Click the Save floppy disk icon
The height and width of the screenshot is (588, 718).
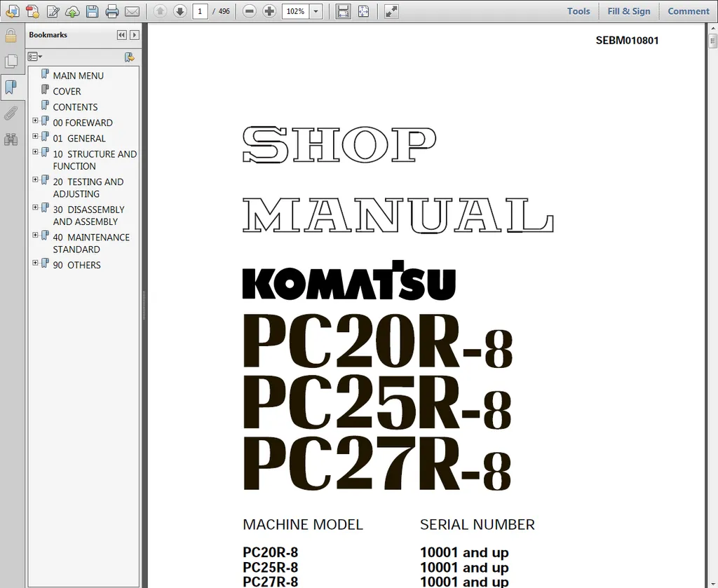92,11
